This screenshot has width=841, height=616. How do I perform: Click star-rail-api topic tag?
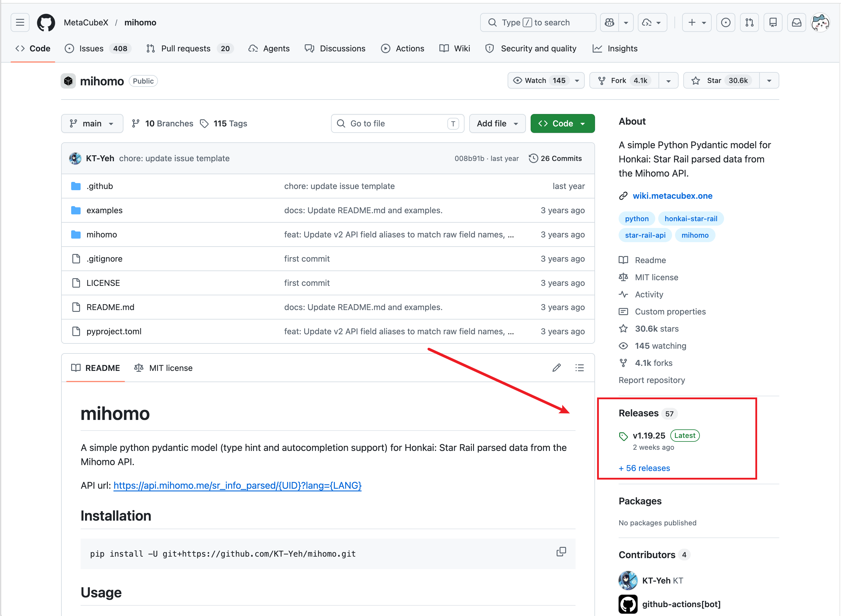645,235
